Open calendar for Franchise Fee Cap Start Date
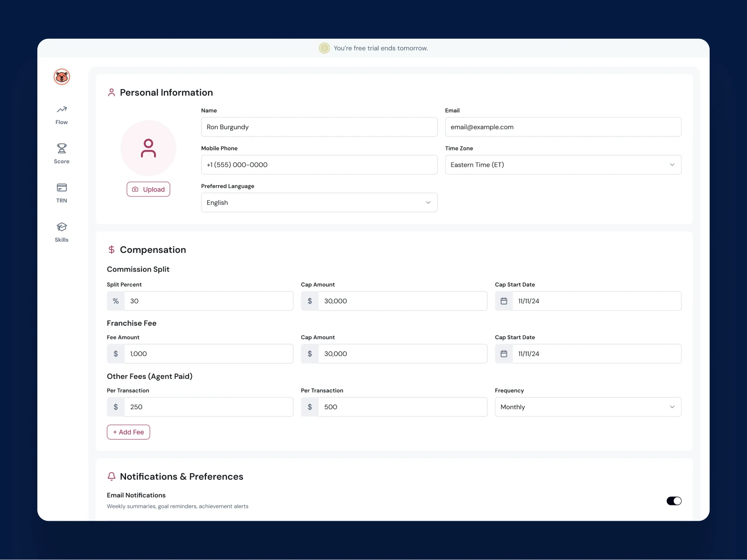The image size is (747, 560). click(x=504, y=354)
